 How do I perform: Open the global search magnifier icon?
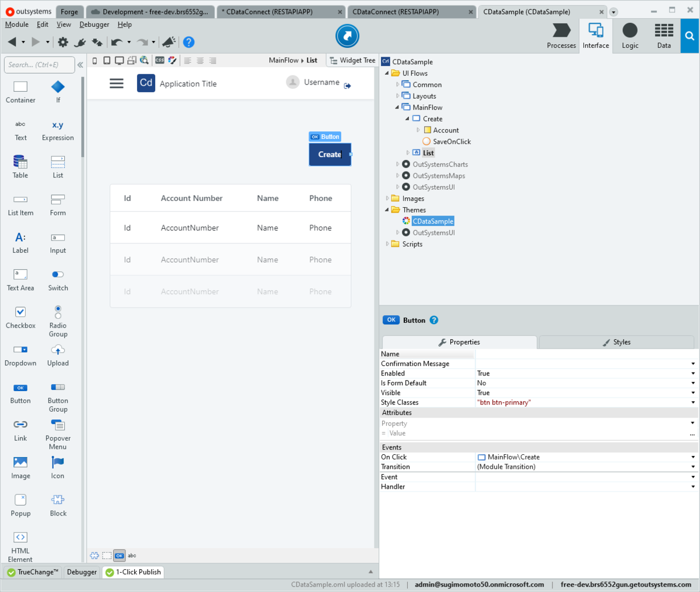click(x=689, y=36)
